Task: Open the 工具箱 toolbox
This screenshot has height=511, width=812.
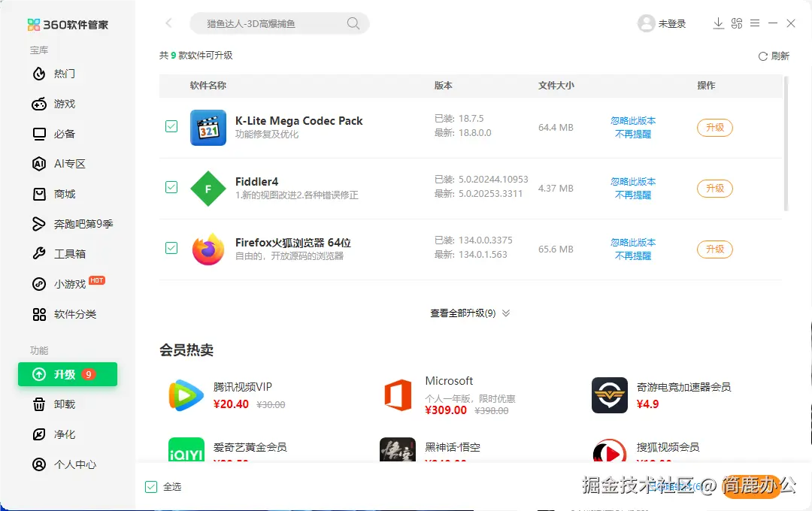Action: [x=60, y=254]
